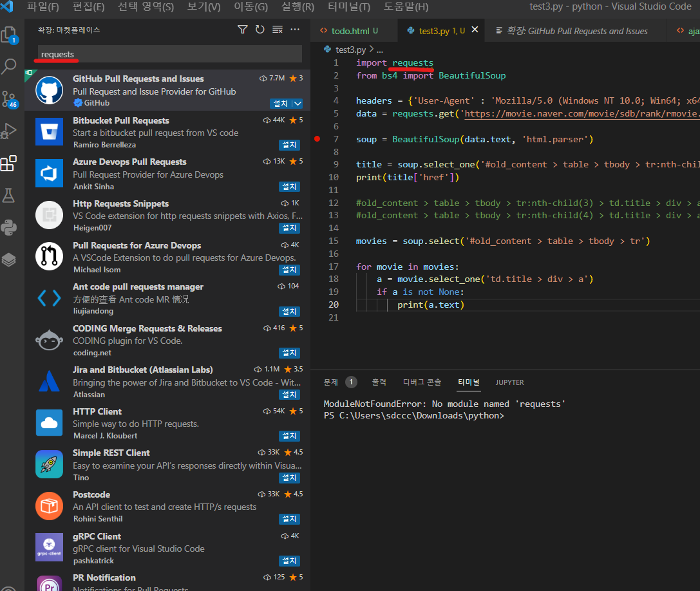The width and height of the screenshot is (700, 591).
Task: Click the Bitbucket Pull Requests extension icon
Action: coord(49,132)
